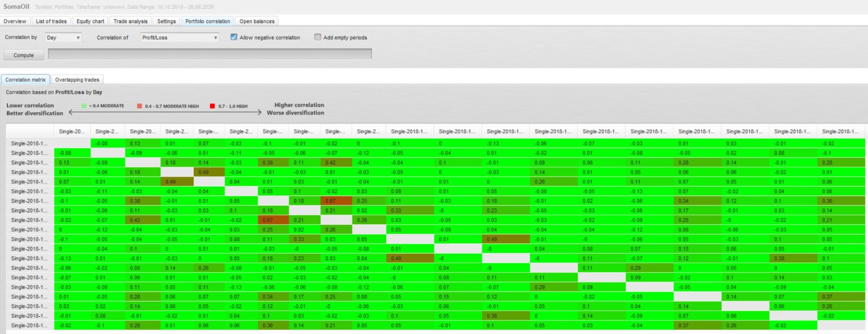Switch to the Open balances tab
The height and width of the screenshot is (334, 868).
(257, 21)
